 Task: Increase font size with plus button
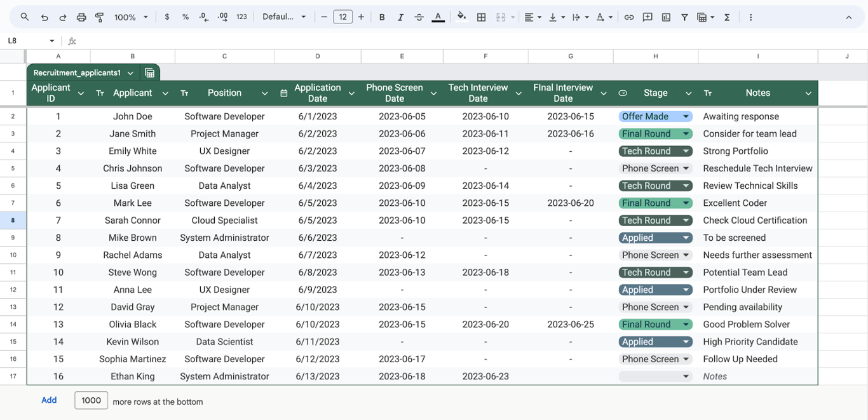(x=361, y=17)
